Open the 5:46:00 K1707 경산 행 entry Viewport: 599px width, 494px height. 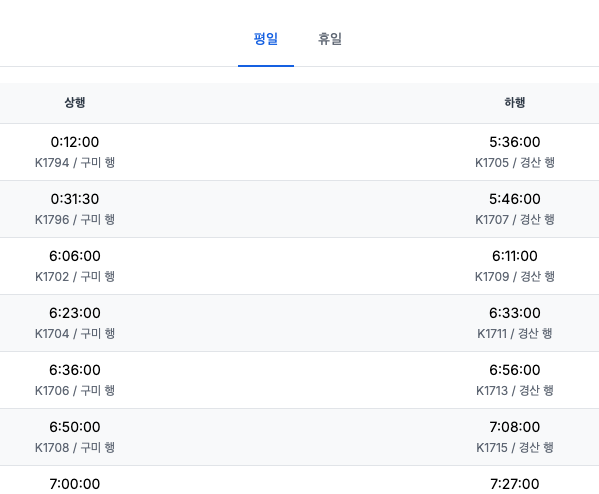click(515, 209)
